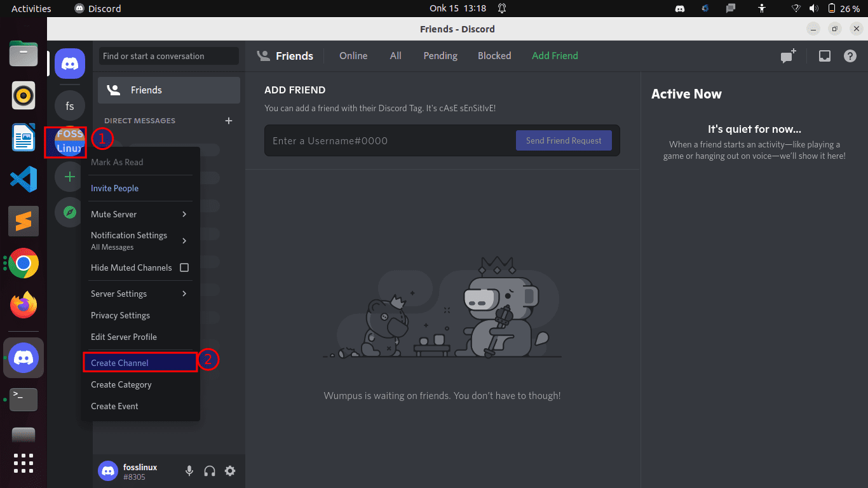Toggle Hide Muted Channels checkbox
The width and height of the screenshot is (868, 488).
click(x=184, y=268)
